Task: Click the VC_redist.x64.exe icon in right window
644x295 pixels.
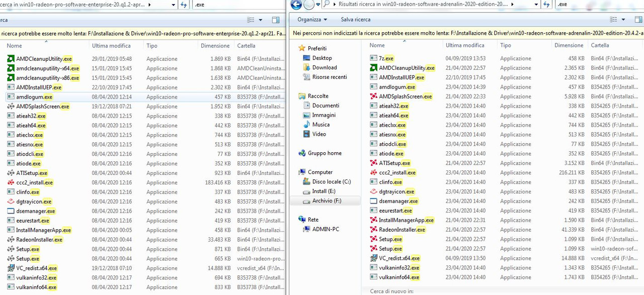Action: [x=374, y=258]
